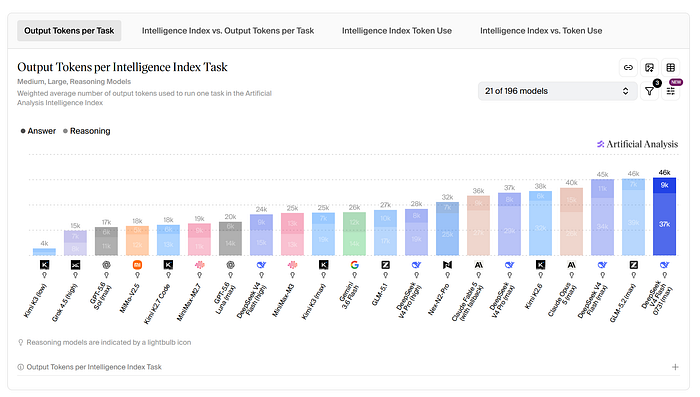Screen dimensions: 700x397
Task: Open the 21 of 196 models dropdown
Action: click(557, 91)
